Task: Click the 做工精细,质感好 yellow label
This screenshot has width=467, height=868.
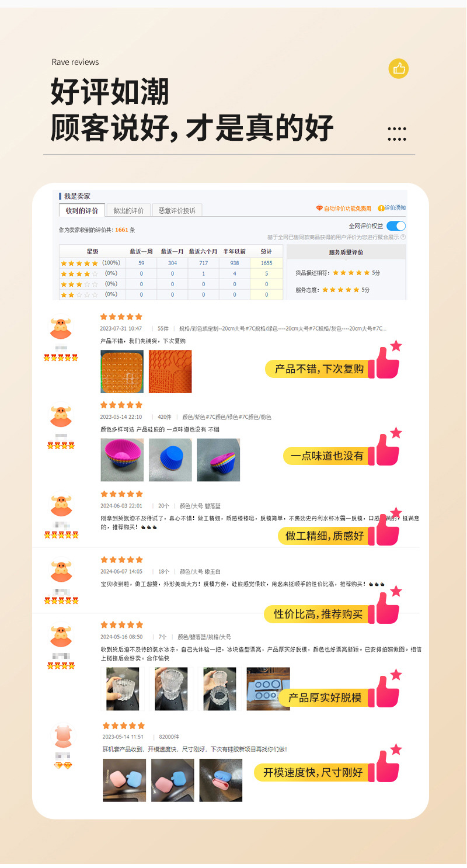Action: coord(324,536)
